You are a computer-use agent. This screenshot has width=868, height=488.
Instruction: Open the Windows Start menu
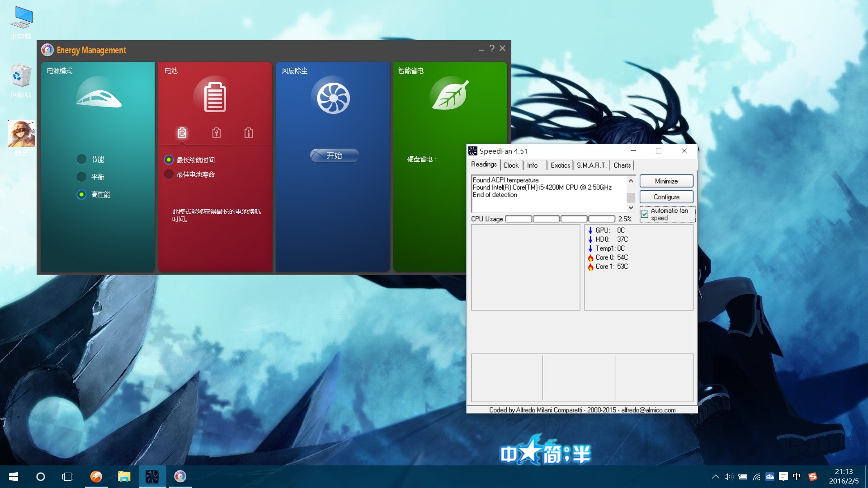coord(14,477)
